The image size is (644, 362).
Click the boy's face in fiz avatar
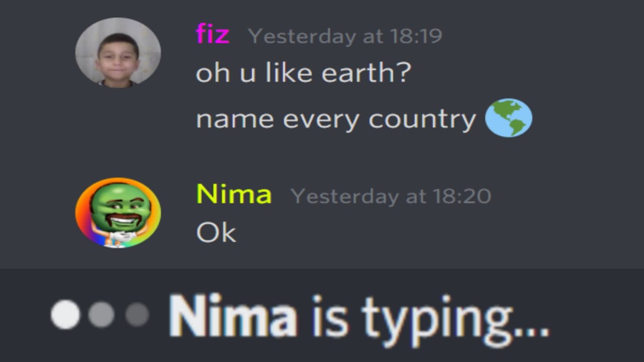pos(118,54)
